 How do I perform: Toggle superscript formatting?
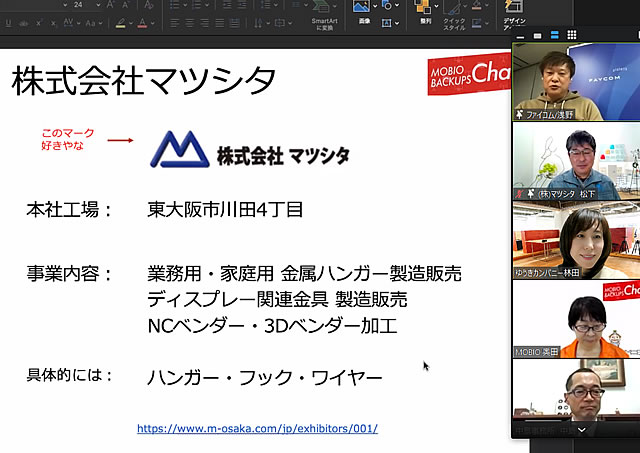[x=39, y=23]
